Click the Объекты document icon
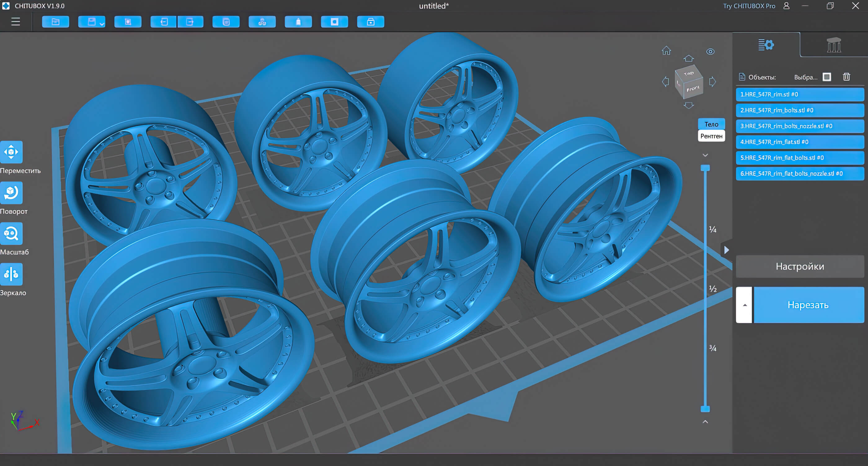Screen dimensions: 868x466 click(742, 77)
